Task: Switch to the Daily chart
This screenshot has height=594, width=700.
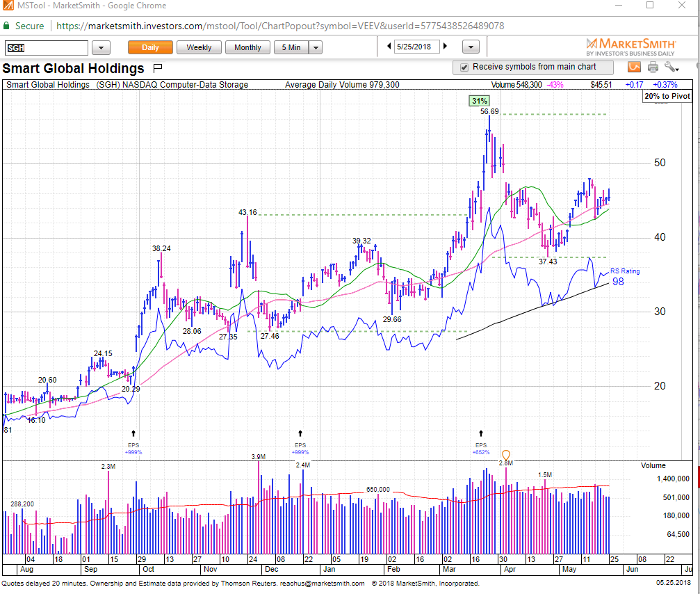Action: pos(150,47)
